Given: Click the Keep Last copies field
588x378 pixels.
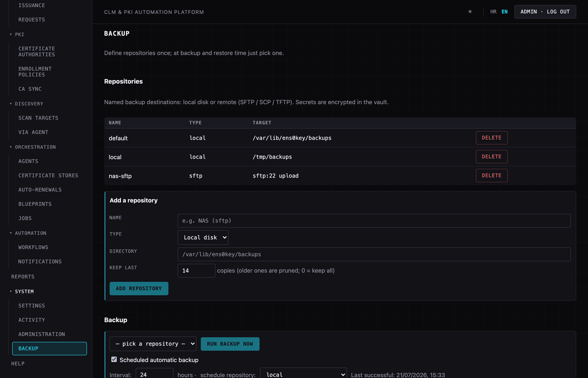Looking at the screenshot, I should point(196,270).
